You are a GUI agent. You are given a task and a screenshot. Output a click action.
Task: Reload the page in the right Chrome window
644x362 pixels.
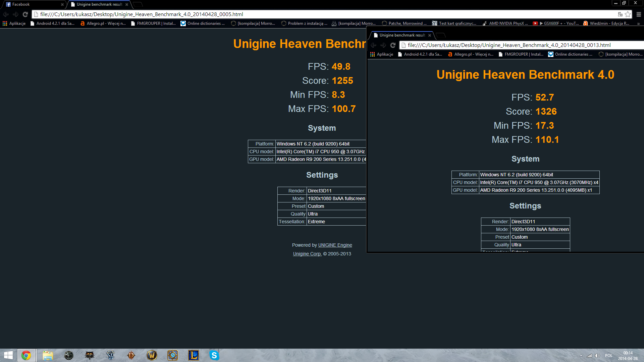tap(393, 45)
